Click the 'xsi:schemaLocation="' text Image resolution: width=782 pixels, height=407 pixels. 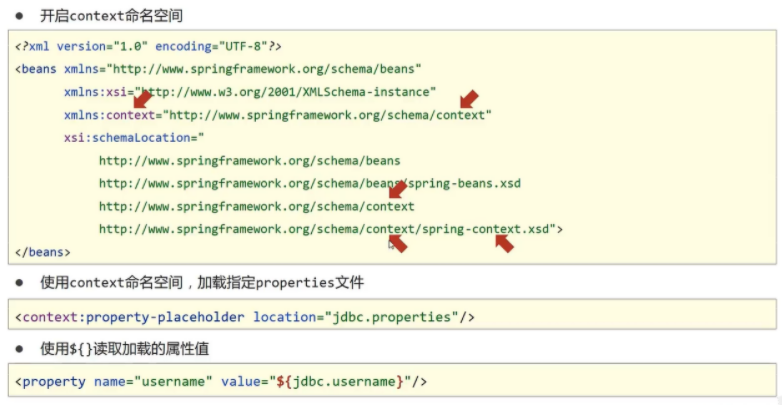tap(134, 138)
